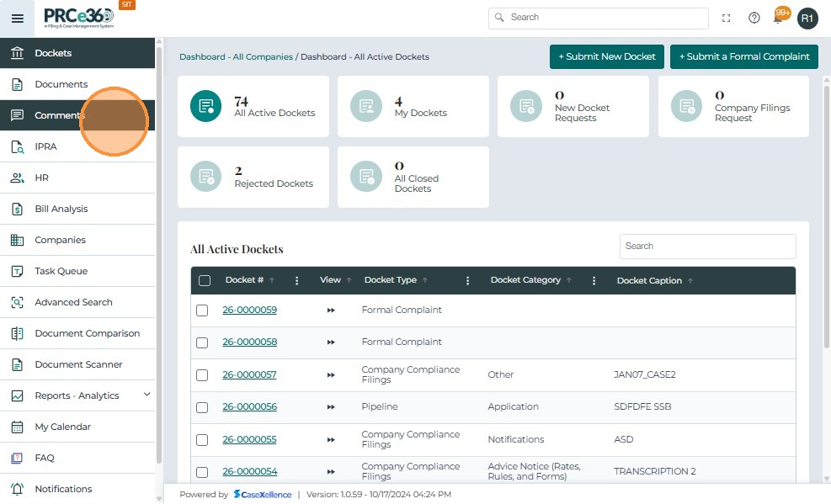Open docket link 26-0000057
The height and width of the screenshot is (504, 831).
click(x=249, y=374)
